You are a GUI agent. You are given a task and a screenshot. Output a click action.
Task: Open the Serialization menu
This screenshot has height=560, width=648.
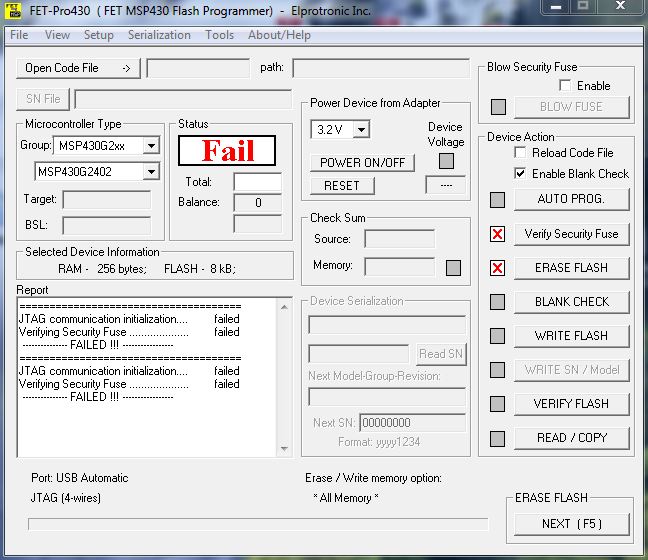pos(159,35)
